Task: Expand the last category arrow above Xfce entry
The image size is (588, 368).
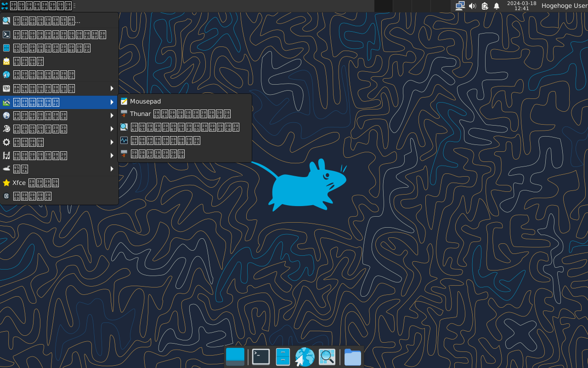Action: click(112, 169)
